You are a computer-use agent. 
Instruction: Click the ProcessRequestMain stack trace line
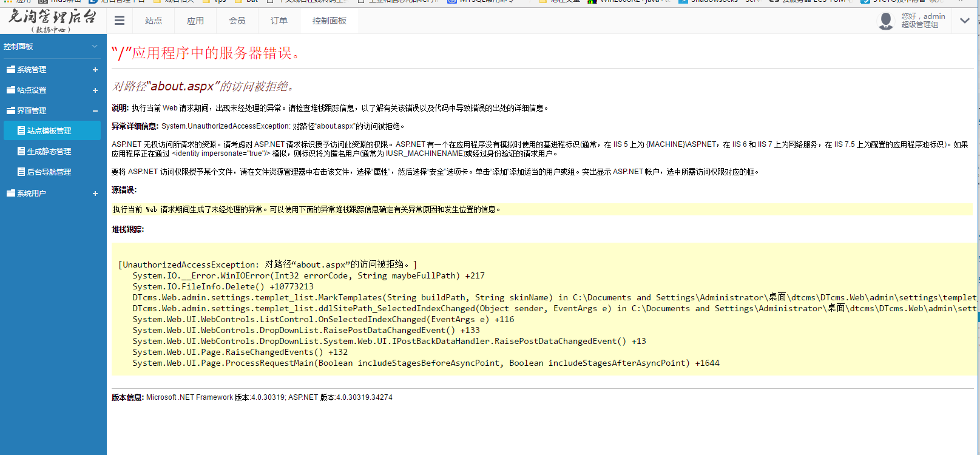click(426, 363)
